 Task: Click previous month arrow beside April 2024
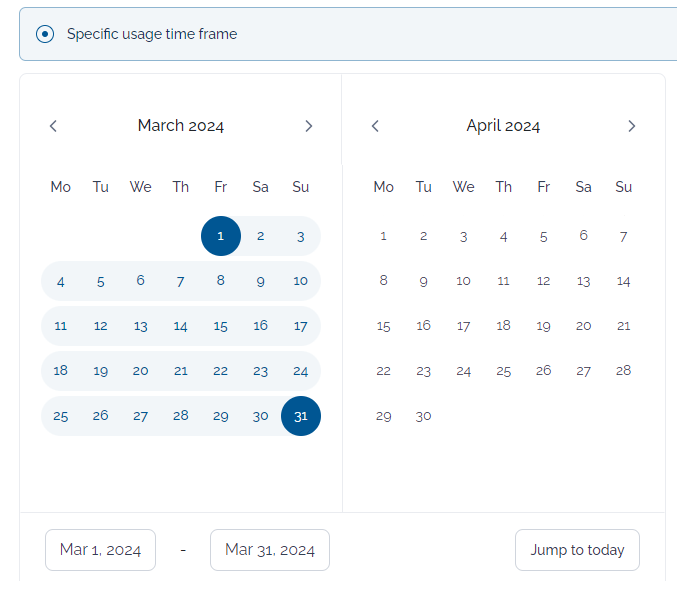[x=375, y=126]
